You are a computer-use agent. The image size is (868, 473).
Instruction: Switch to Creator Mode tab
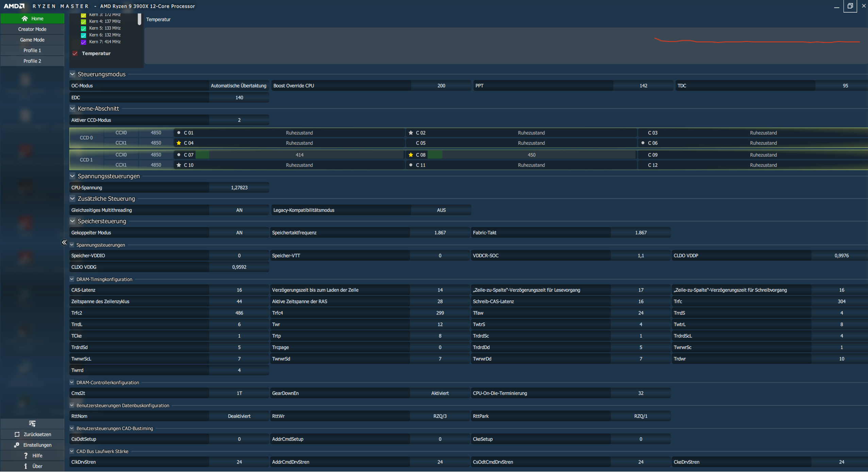click(x=32, y=29)
